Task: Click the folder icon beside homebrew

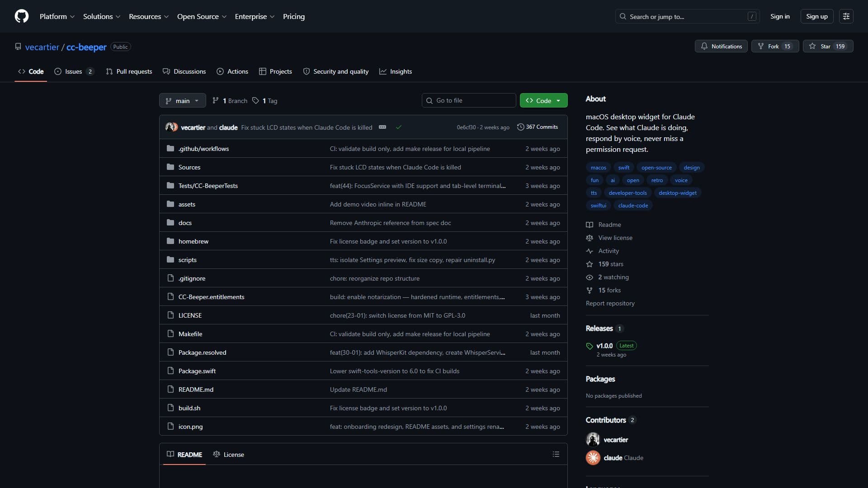Action: pos(170,241)
